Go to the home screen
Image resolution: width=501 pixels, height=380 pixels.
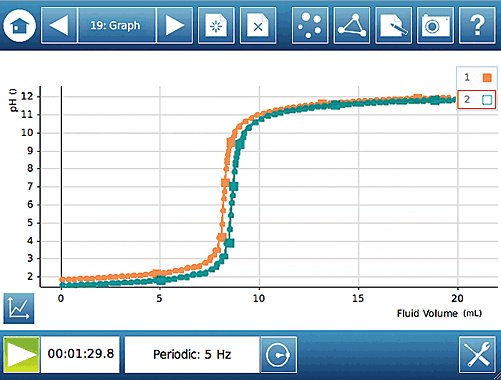[19, 26]
